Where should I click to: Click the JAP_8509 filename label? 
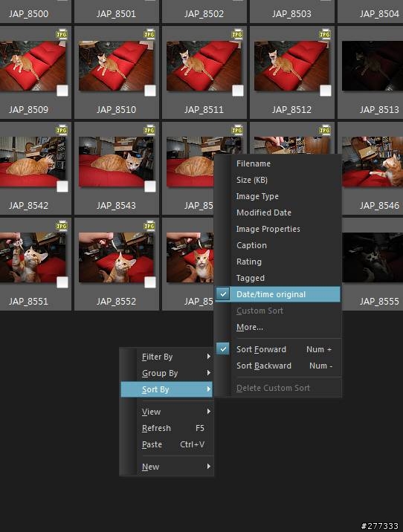coord(28,109)
